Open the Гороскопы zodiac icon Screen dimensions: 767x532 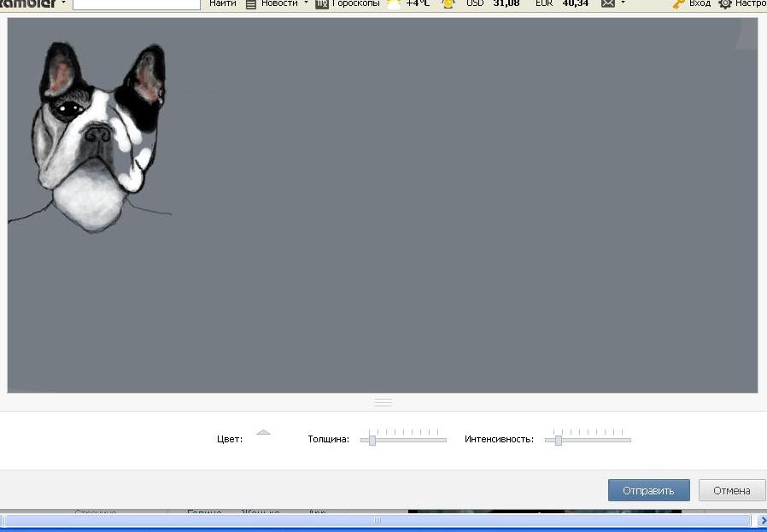pos(321,4)
